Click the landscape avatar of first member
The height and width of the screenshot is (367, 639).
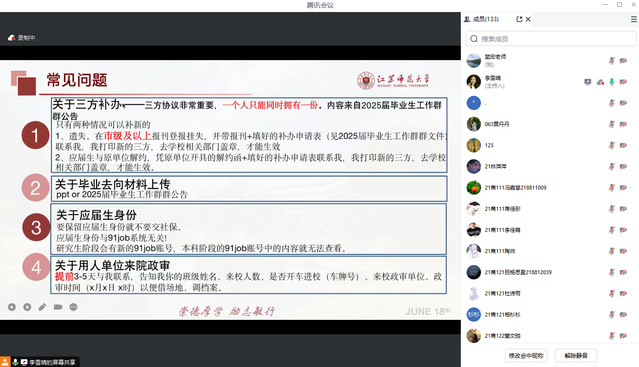click(474, 61)
